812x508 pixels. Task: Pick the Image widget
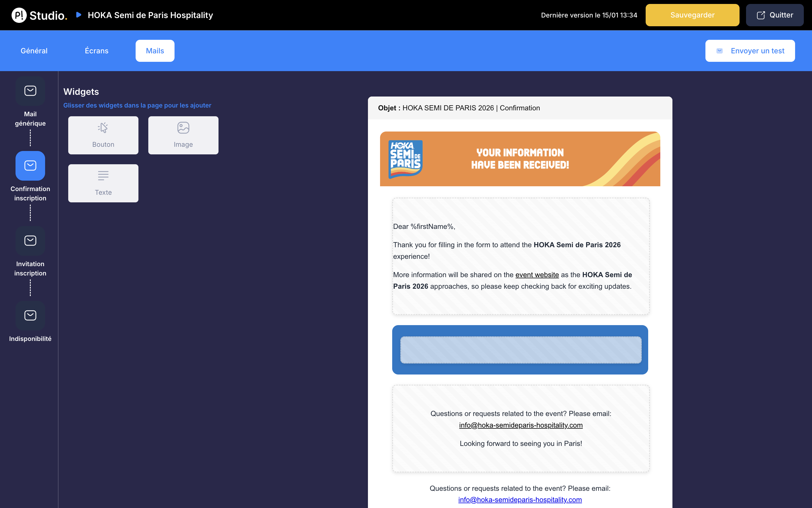(x=183, y=135)
